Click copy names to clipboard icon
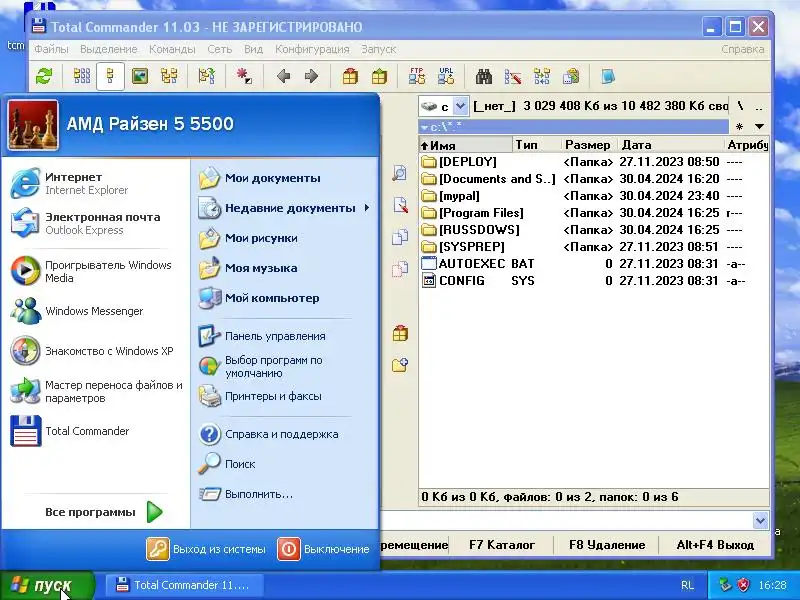Image resolution: width=800 pixels, height=600 pixels. pos(571,77)
